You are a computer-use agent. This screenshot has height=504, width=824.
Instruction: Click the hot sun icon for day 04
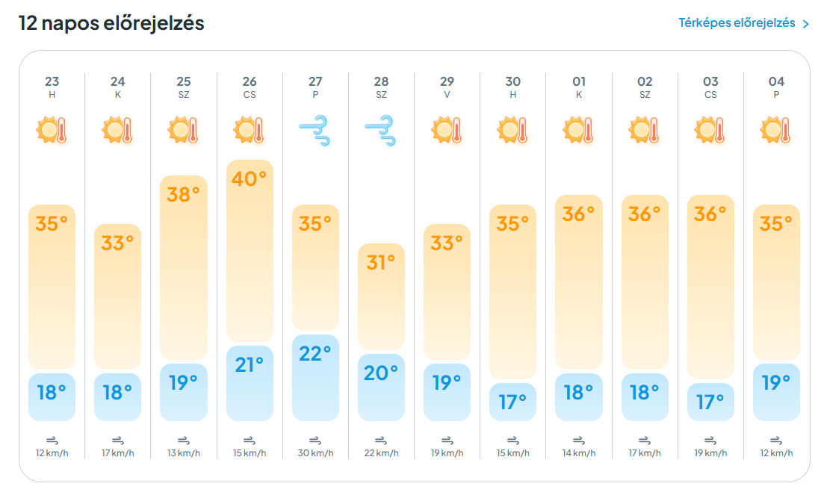[776, 130]
